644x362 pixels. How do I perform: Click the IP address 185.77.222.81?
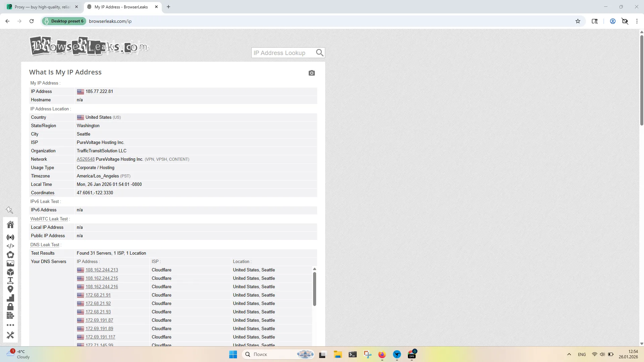click(99, 92)
